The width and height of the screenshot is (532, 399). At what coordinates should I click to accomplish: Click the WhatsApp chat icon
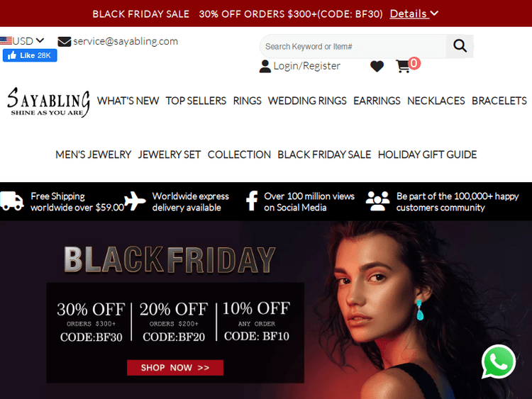pyautogui.click(x=499, y=361)
